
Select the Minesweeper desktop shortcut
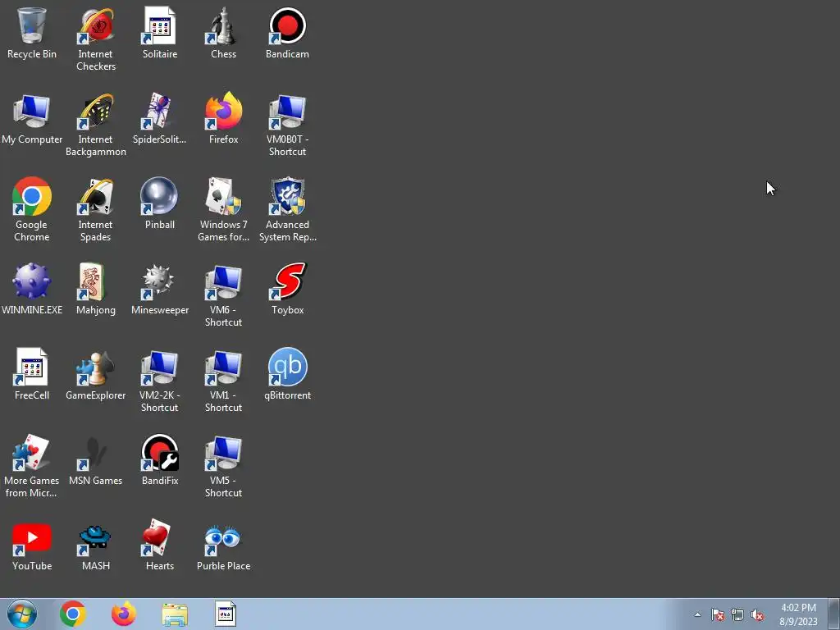tap(160, 290)
